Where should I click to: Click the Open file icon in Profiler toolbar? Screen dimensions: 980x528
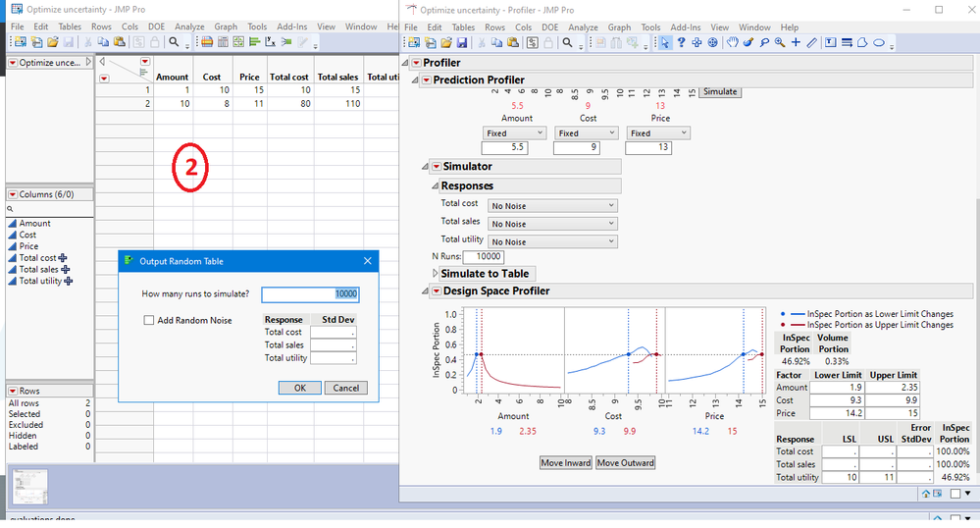[x=446, y=42]
